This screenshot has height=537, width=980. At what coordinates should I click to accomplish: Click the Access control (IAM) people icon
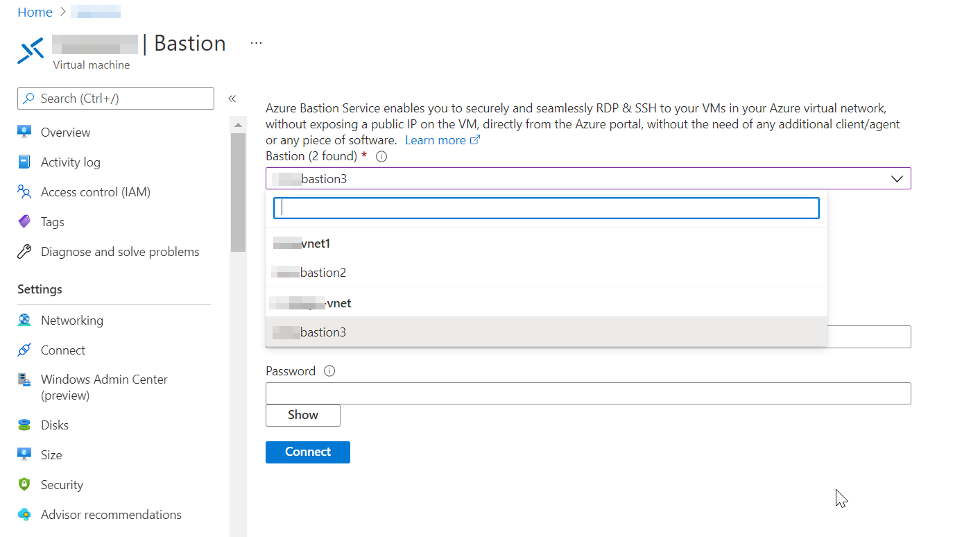click(x=24, y=191)
